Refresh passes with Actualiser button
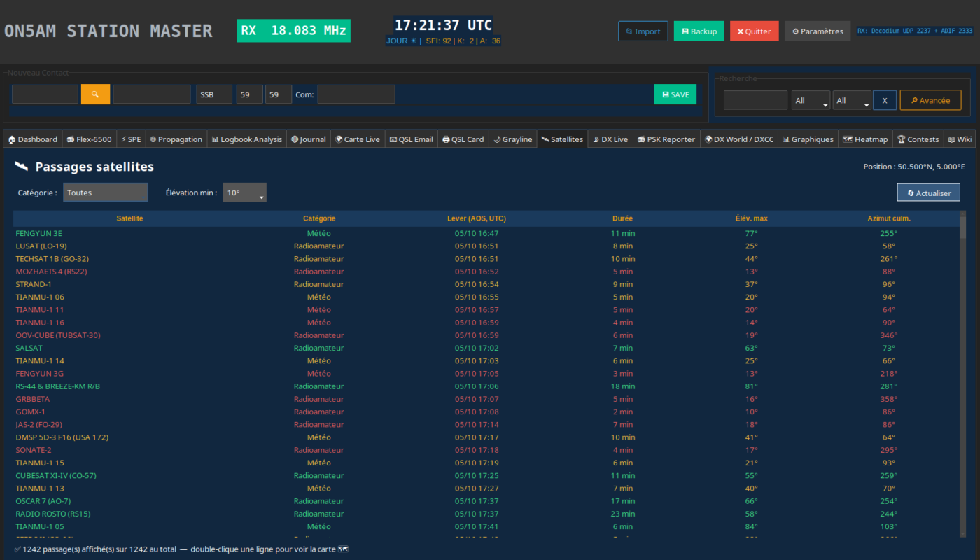The height and width of the screenshot is (560, 980). click(928, 192)
